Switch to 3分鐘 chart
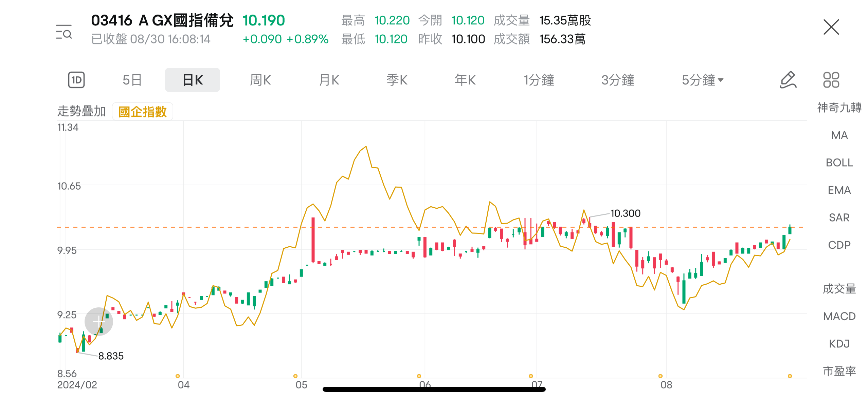 [x=618, y=80]
